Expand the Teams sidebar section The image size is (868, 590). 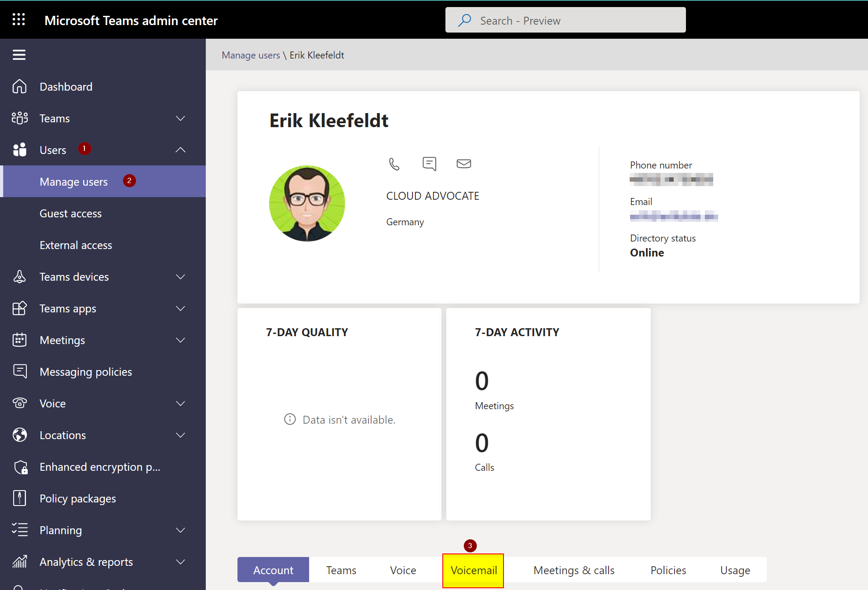point(180,118)
